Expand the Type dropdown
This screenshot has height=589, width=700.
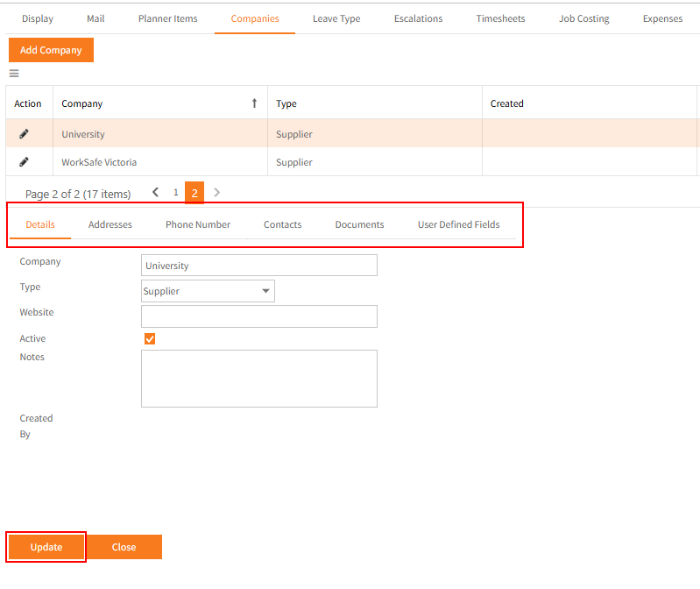pos(265,292)
